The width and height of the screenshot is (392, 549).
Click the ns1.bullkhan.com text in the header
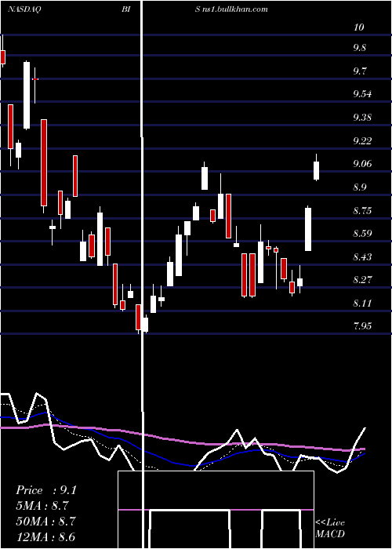tap(235, 9)
